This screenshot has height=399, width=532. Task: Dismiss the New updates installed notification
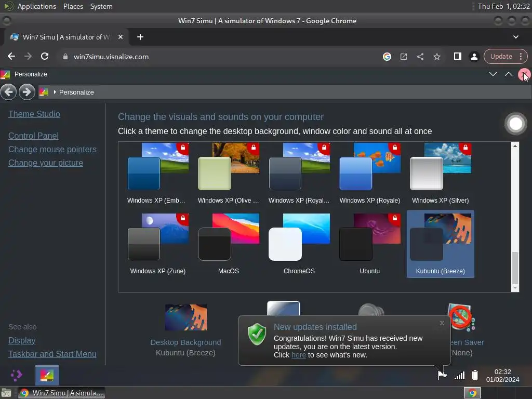[442, 323]
